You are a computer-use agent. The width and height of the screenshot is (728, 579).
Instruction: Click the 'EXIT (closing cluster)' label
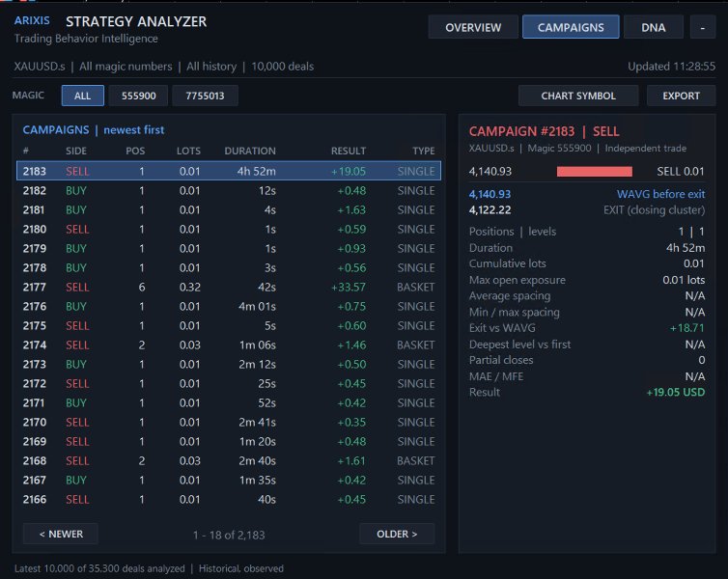point(655,210)
